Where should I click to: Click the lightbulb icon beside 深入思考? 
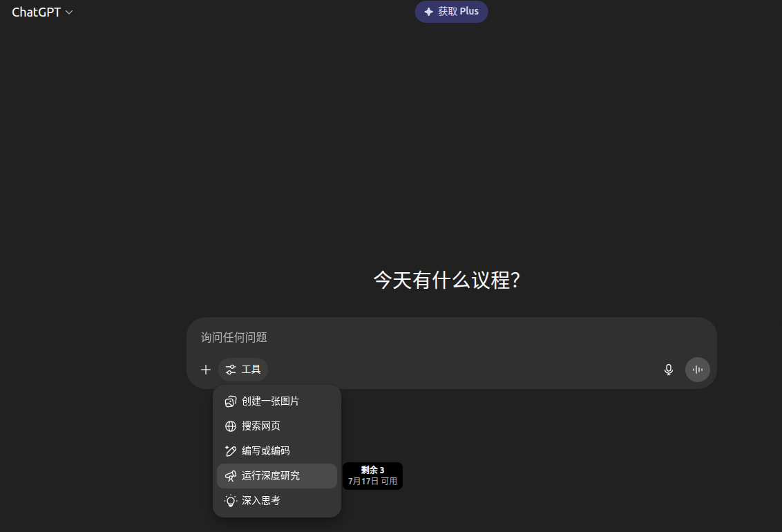[x=231, y=501]
